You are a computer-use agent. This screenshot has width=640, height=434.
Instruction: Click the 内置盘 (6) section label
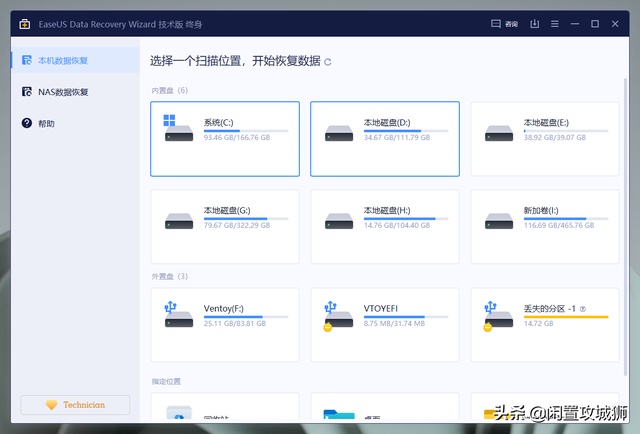[169, 90]
